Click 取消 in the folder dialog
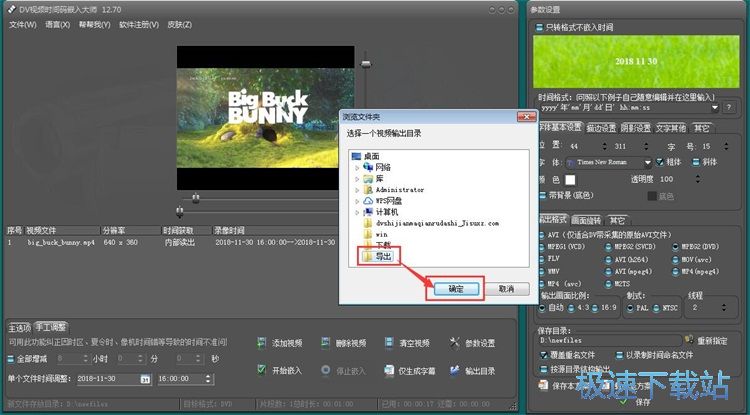This screenshot has width=750, height=415. pyautogui.click(x=507, y=289)
